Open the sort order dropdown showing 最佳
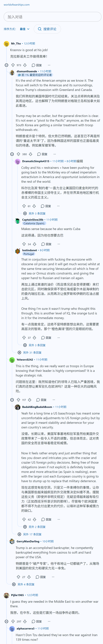This screenshot has height=644, width=103. 25,29
